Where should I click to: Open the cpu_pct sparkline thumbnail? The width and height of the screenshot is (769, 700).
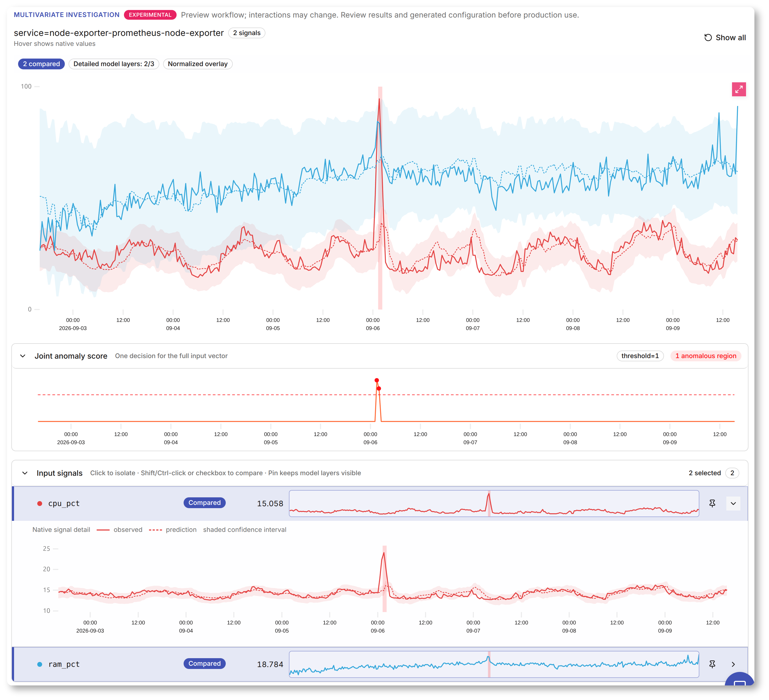pos(494,503)
